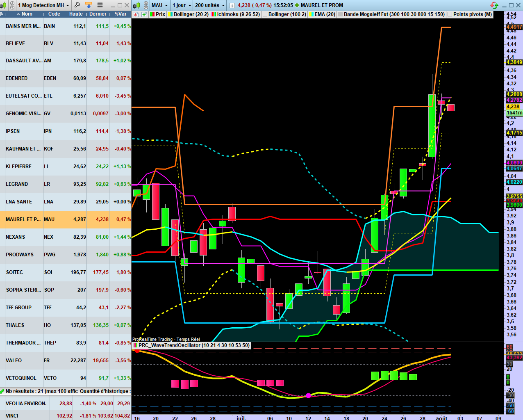Image resolution: width=523 pixels, height=420 pixels.
Task: Click the Bollinger (20 2) yellow-cyan swatch
Action: (x=170, y=14)
